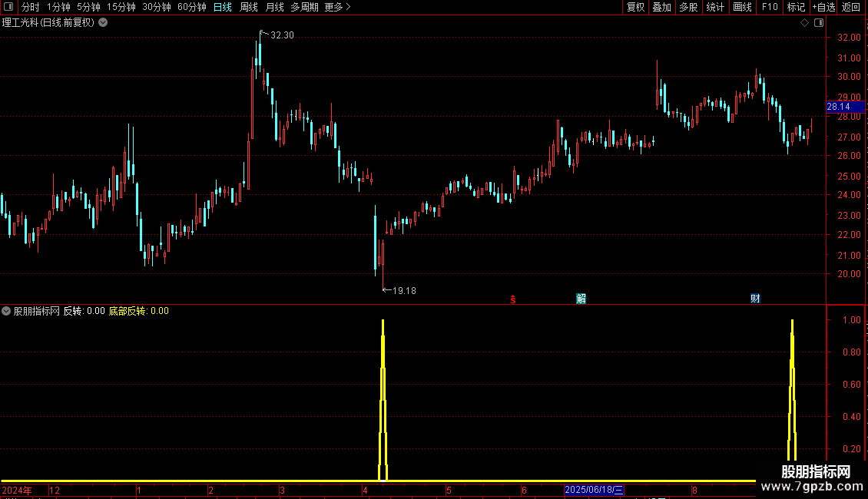Expand the 更多 periods menu

tap(337, 7)
